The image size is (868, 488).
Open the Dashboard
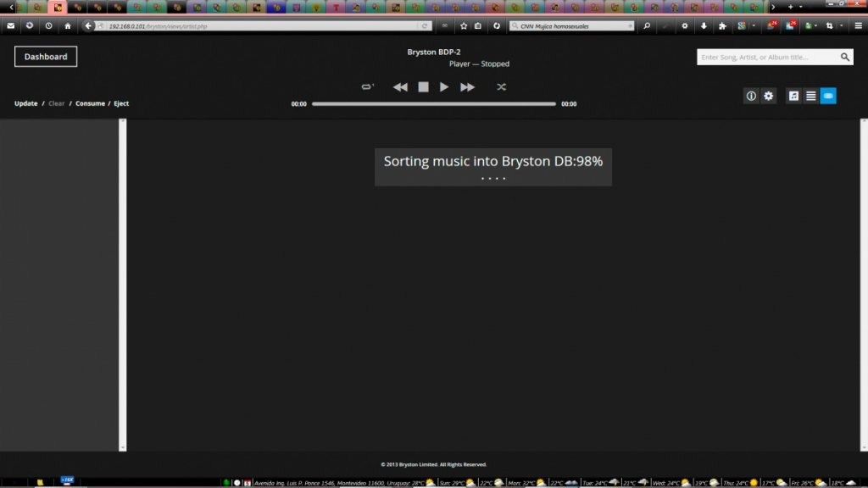[x=46, y=57]
